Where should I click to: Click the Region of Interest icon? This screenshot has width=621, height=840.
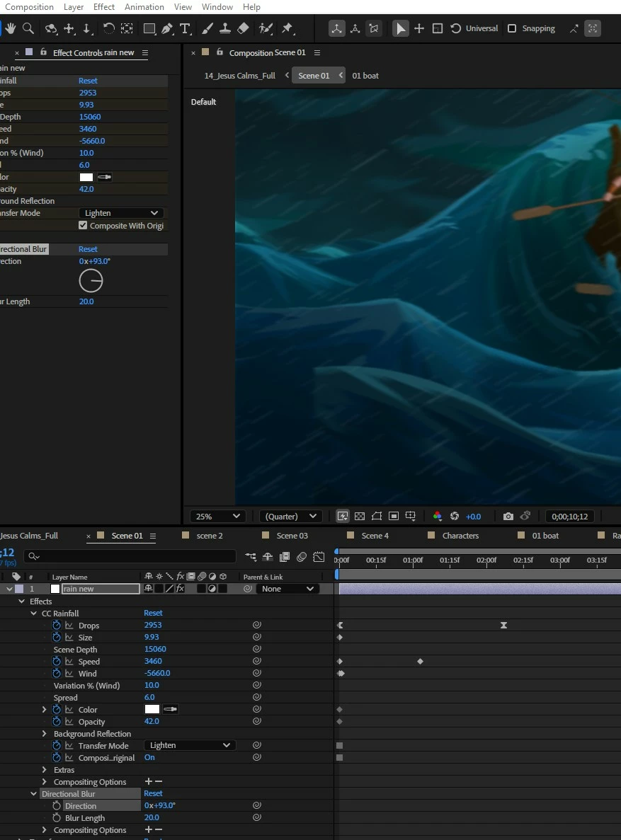[394, 516]
